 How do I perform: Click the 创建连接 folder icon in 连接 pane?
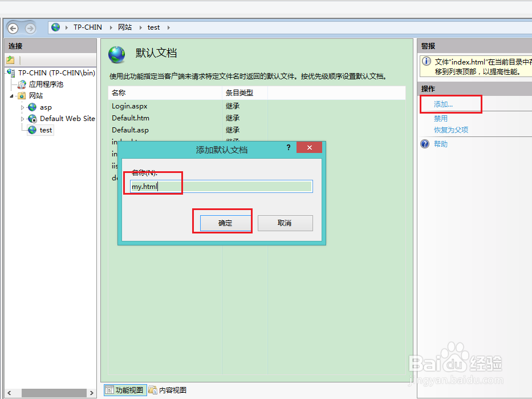click(x=11, y=59)
